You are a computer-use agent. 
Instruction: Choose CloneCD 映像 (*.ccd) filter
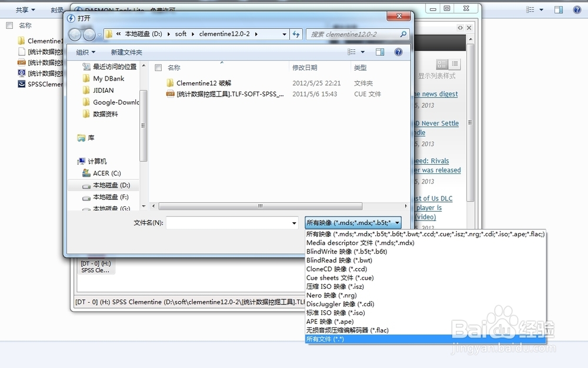pos(426,269)
